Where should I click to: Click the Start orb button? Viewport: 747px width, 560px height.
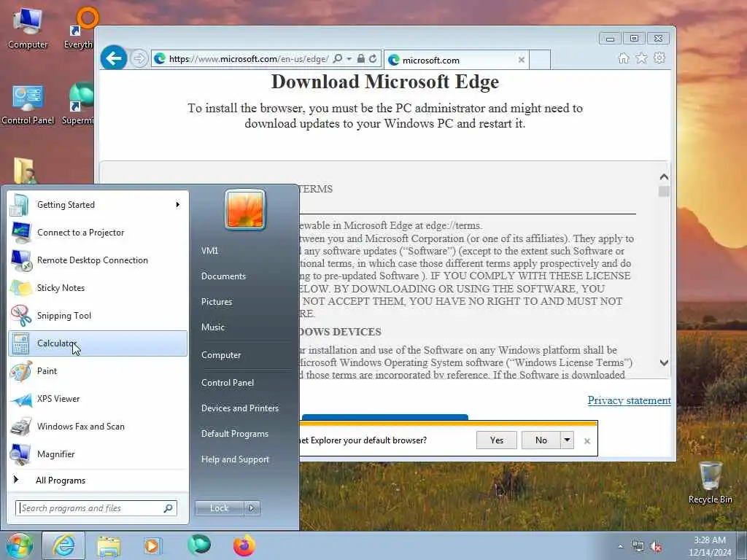tap(19, 545)
